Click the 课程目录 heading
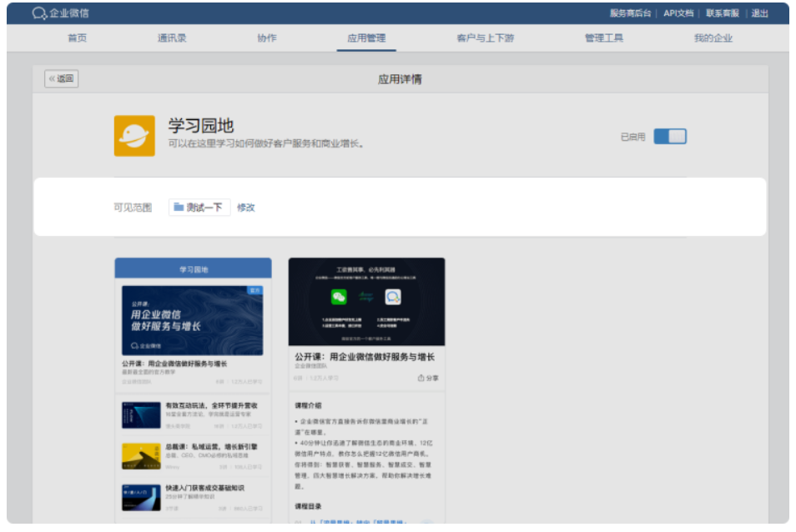 [308, 506]
